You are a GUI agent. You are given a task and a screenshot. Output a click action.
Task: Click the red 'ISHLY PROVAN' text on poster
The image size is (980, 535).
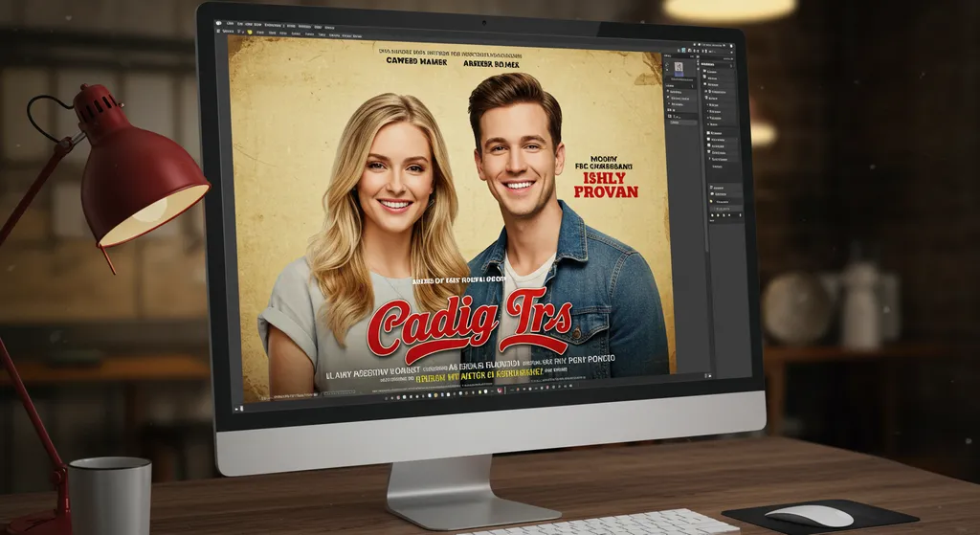pos(605,184)
